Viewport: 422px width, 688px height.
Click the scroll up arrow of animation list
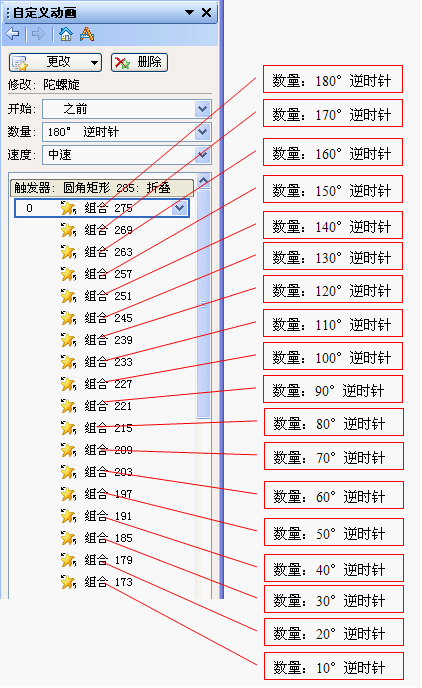(x=203, y=180)
